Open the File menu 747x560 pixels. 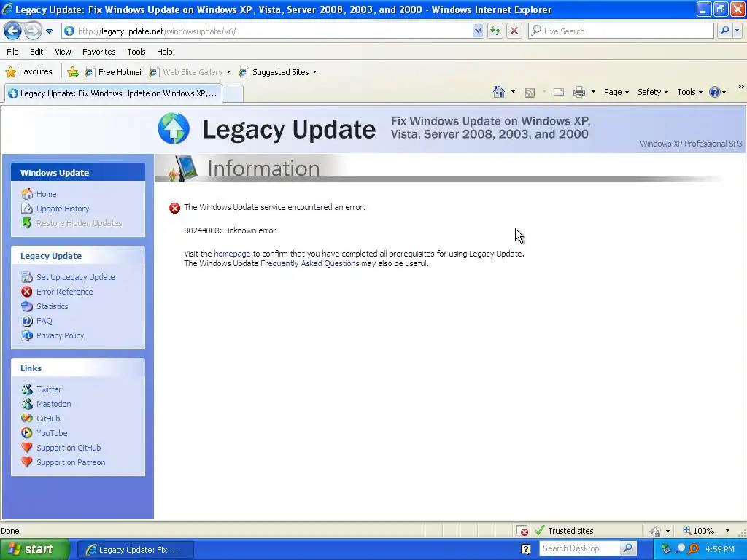[x=13, y=52]
